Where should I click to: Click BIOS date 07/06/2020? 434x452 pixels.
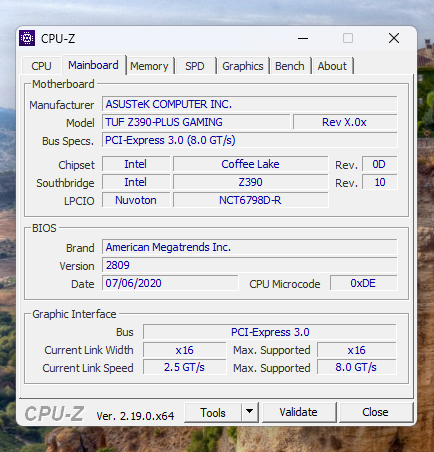[170, 283]
